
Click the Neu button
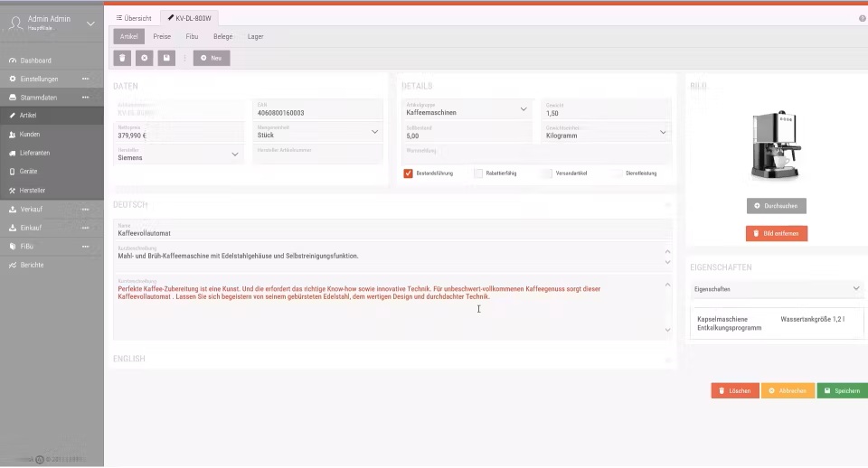pos(212,58)
